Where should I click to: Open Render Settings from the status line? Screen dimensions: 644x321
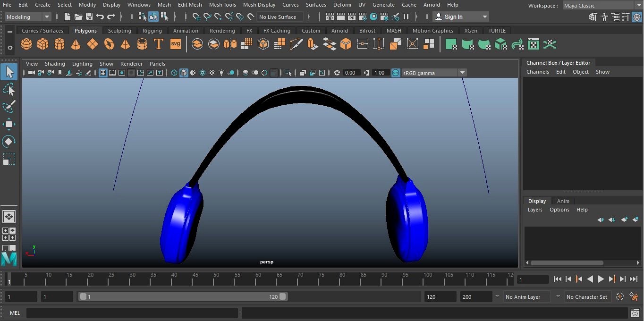(x=363, y=17)
